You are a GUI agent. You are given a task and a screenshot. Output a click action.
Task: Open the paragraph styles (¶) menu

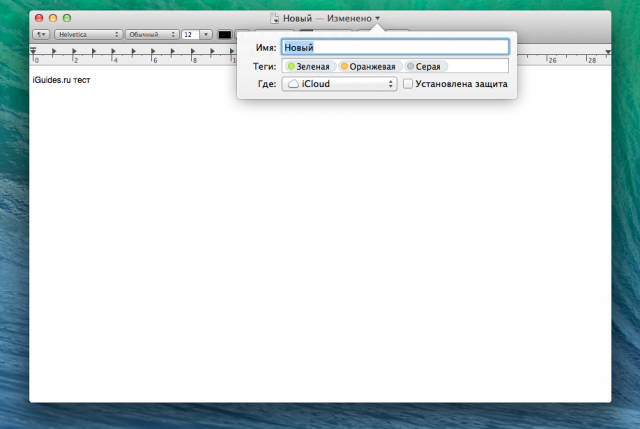[41, 35]
